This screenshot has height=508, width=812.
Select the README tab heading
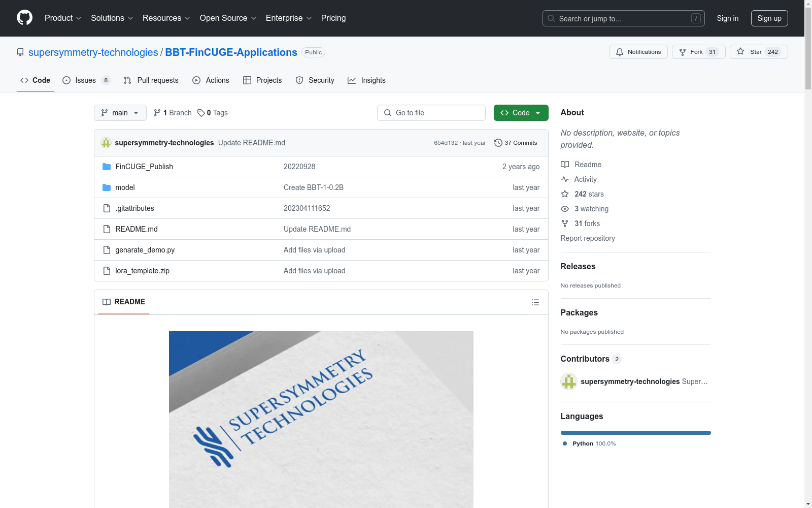[124, 302]
